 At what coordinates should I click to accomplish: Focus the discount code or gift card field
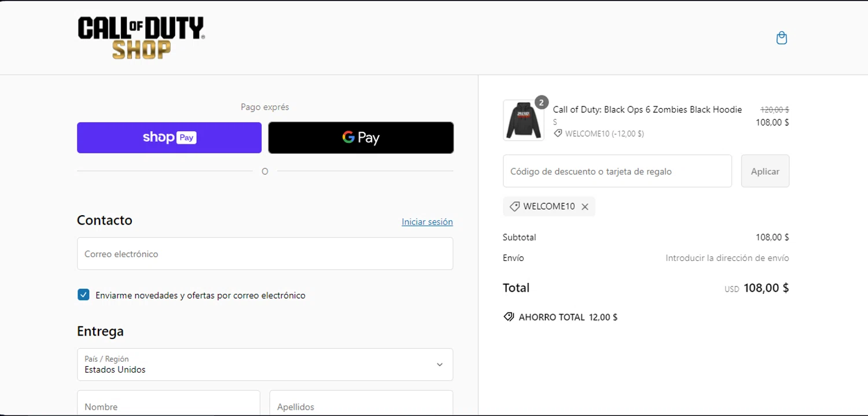(617, 171)
